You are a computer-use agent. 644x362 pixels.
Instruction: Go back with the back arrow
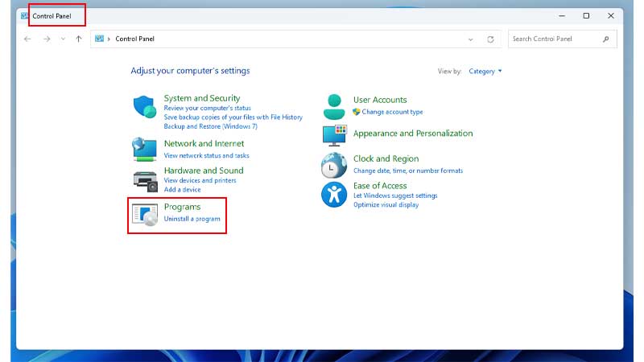tap(27, 39)
